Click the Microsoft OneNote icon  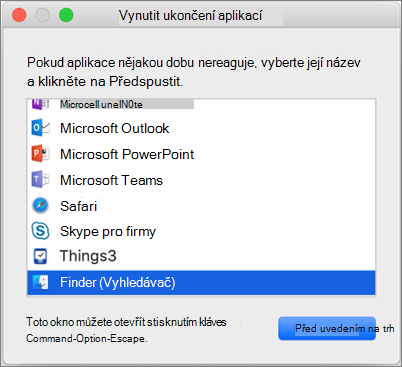coord(40,104)
